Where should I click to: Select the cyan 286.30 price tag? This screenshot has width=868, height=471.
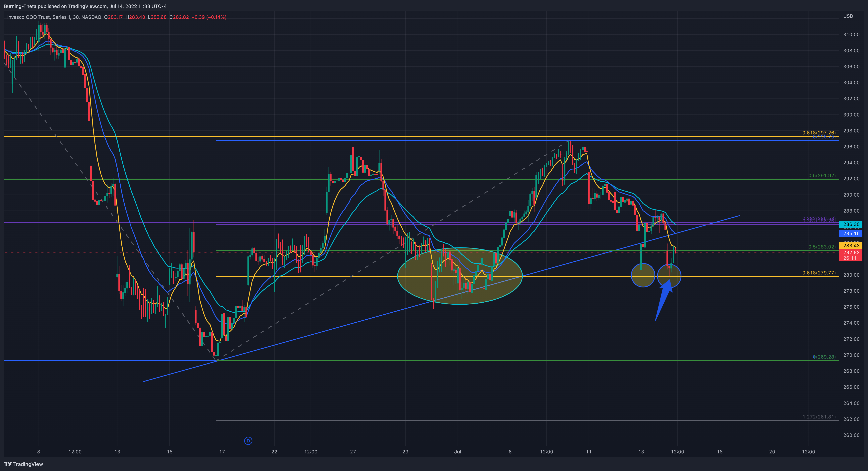point(851,224)
